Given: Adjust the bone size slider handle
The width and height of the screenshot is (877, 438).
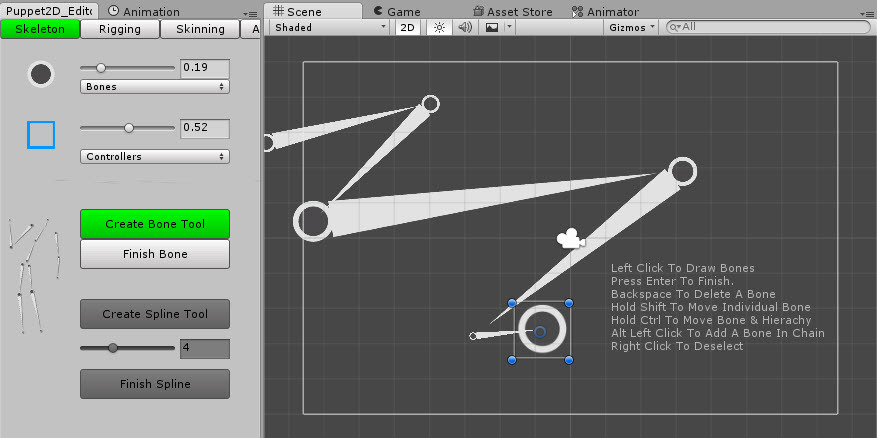Looking at the screenshot, I should pos(101,68).
